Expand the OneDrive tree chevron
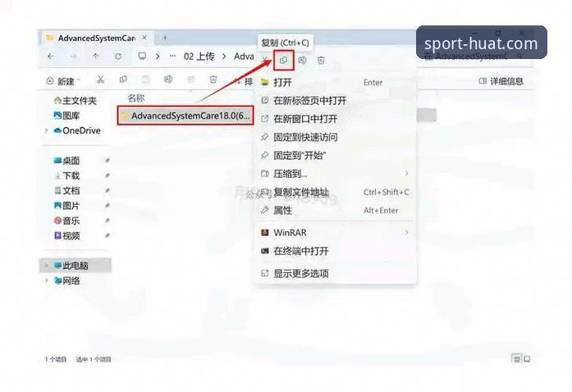 tap(46, 130)
